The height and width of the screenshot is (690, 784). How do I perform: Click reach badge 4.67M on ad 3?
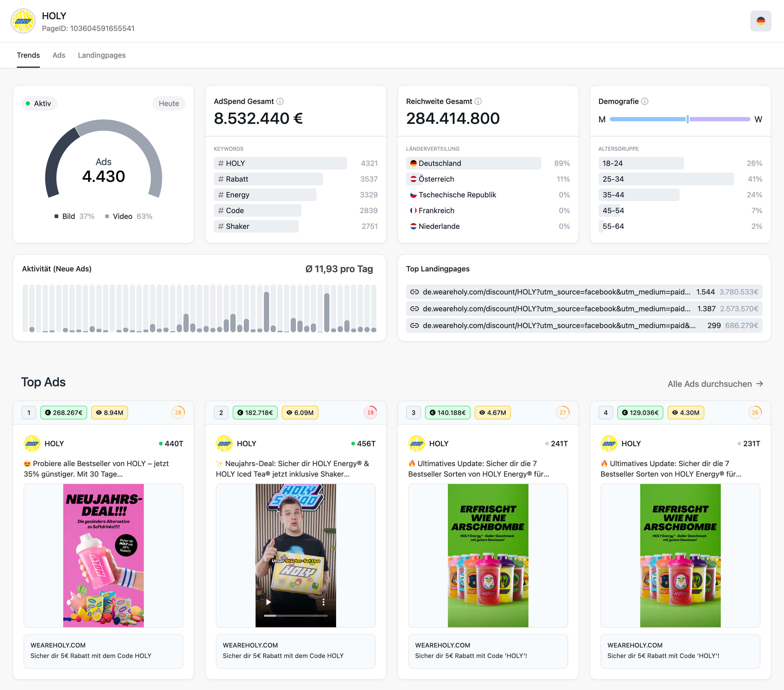point(492,413)
